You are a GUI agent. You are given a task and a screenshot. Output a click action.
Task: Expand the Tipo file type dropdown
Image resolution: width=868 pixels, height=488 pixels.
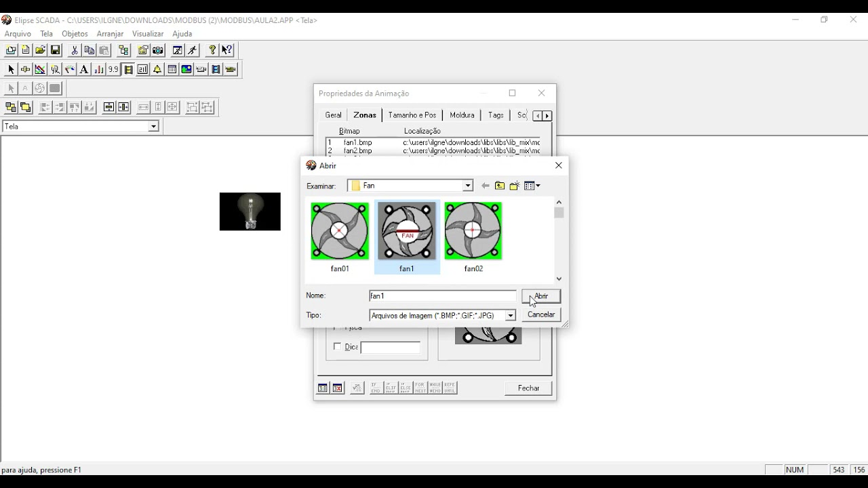[x=511, y=316]
